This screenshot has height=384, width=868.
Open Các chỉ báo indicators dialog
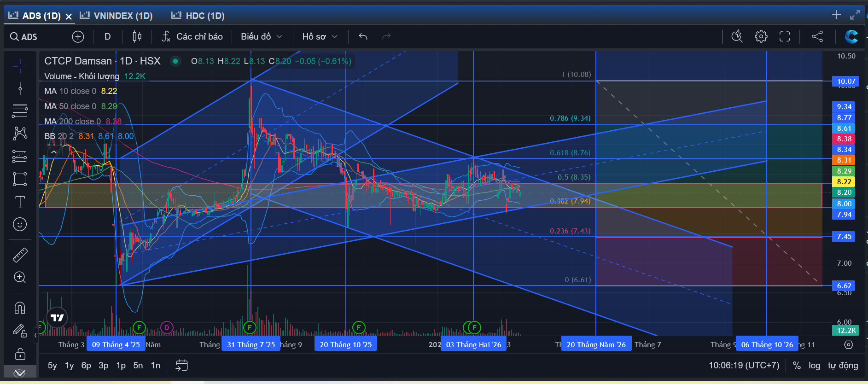click(x=192, y=37)
